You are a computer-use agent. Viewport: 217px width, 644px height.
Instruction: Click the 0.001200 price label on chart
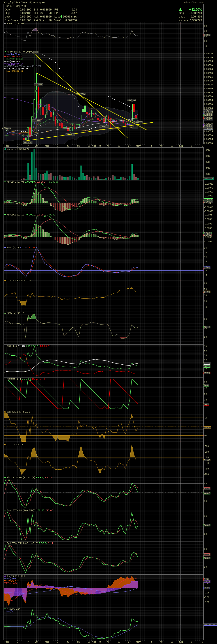pyautogui.click(x=104, y=127)
